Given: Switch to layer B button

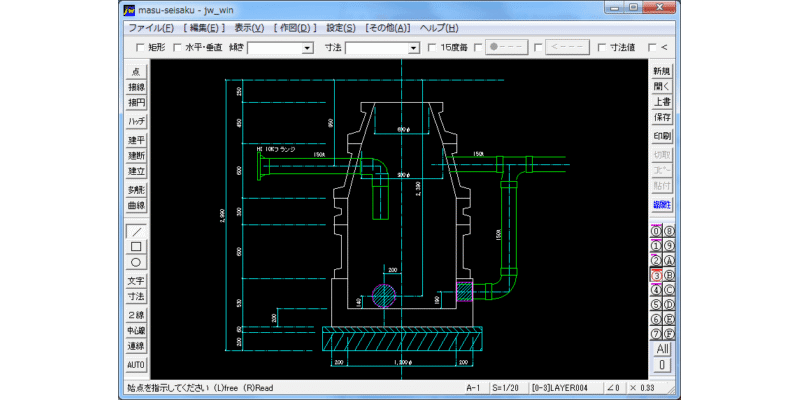Looking at the screenshot, I should point(669,275).
